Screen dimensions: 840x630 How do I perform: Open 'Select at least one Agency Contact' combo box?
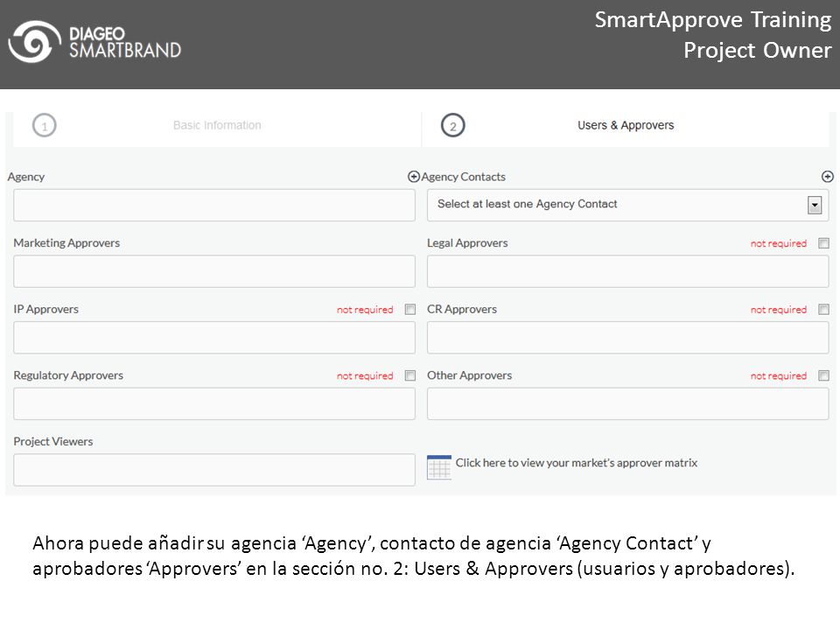(628, 205)
